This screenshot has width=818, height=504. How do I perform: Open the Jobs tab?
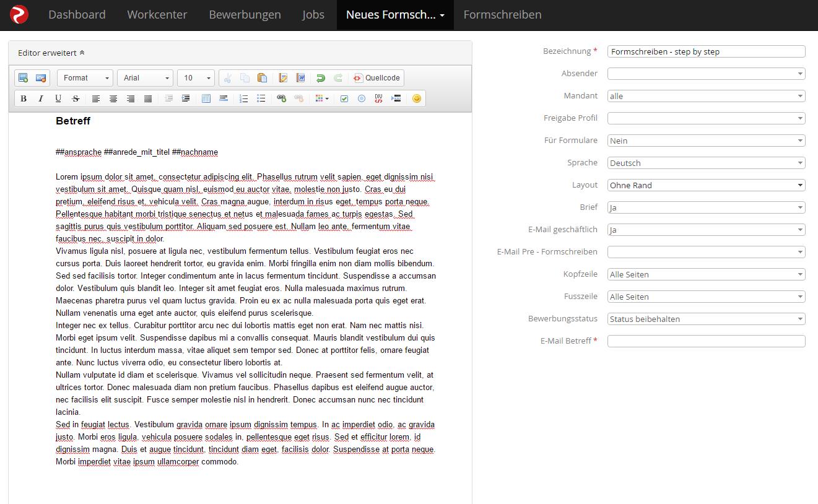[313, 15]
